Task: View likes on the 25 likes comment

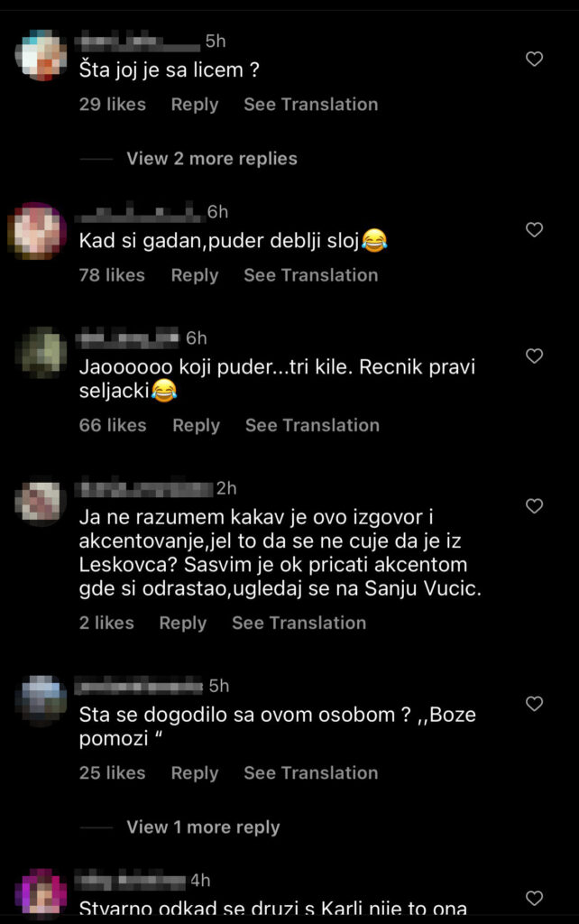Action: point(113,773)
